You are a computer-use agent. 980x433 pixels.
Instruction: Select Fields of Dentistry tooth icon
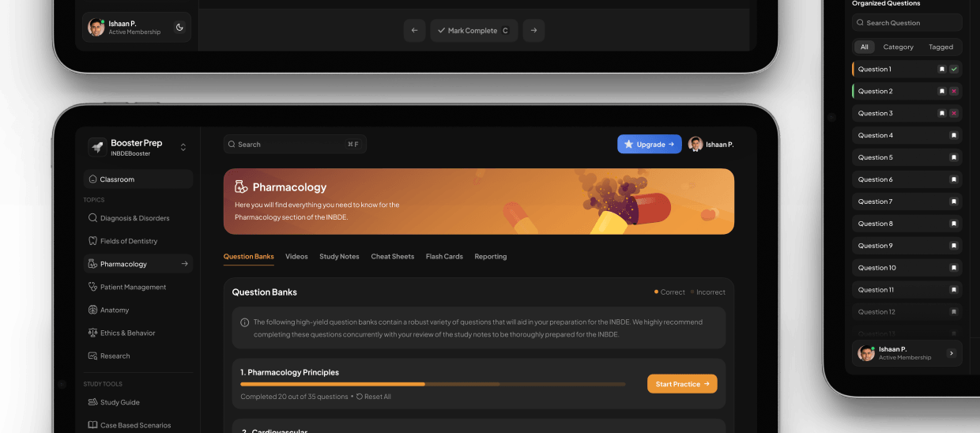click(x=93, y=241)
